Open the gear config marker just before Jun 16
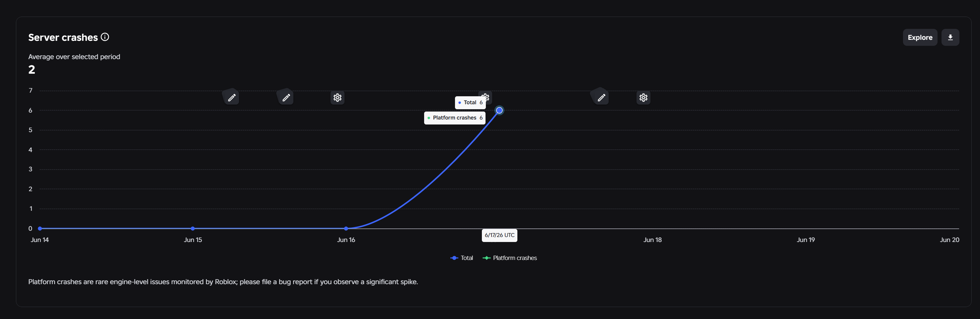This screenshot has width=980, height=319. coord(338,98)
